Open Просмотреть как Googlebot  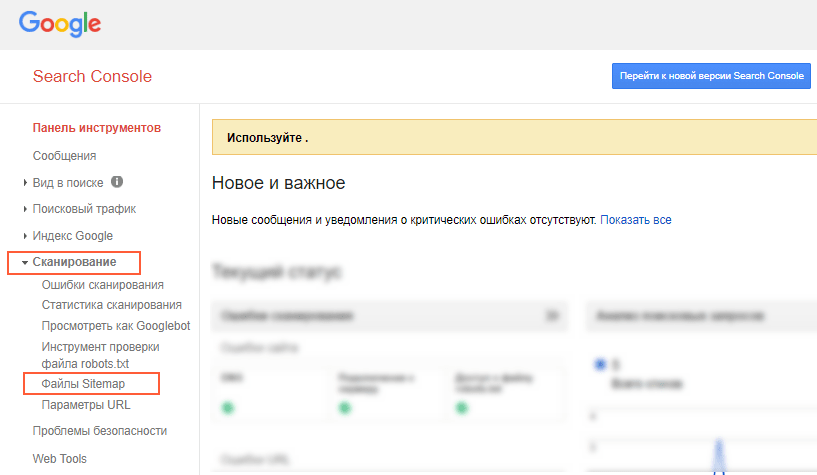[x=116, y=326]
